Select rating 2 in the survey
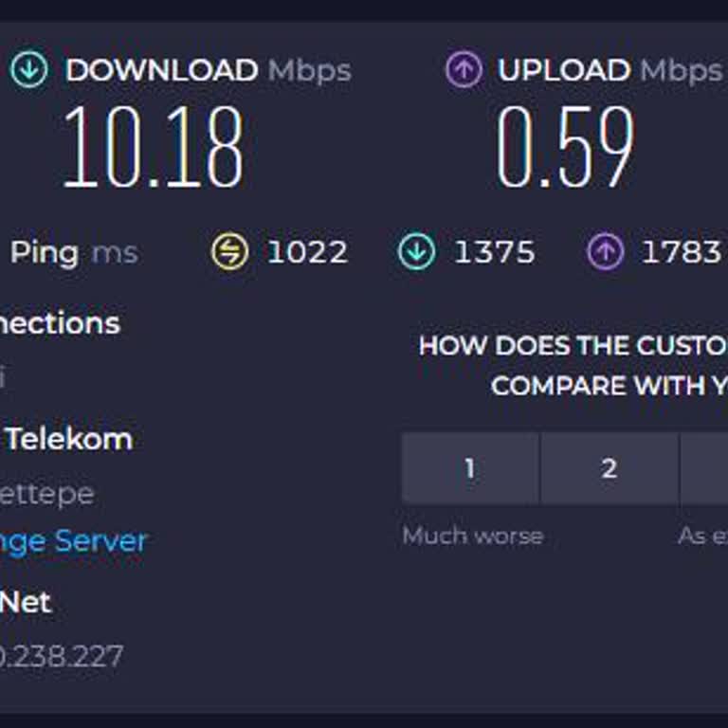 tap(610, 468)
